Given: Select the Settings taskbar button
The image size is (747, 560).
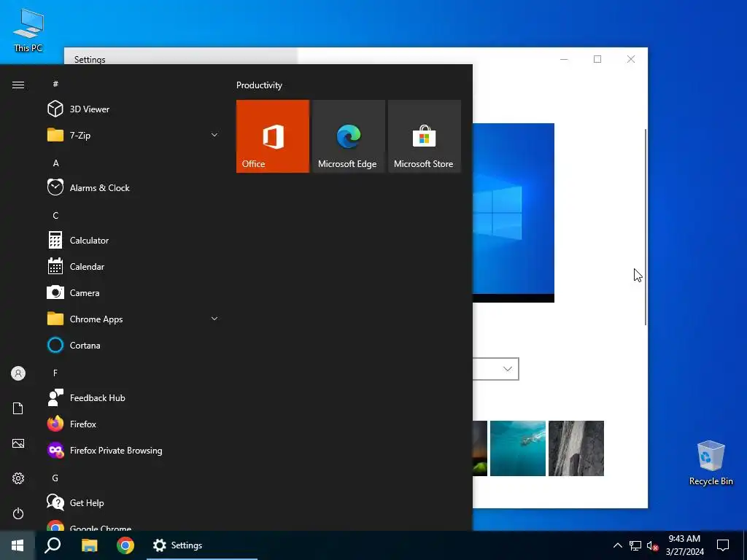Looking at the screenshot, I should coord(202,545).
